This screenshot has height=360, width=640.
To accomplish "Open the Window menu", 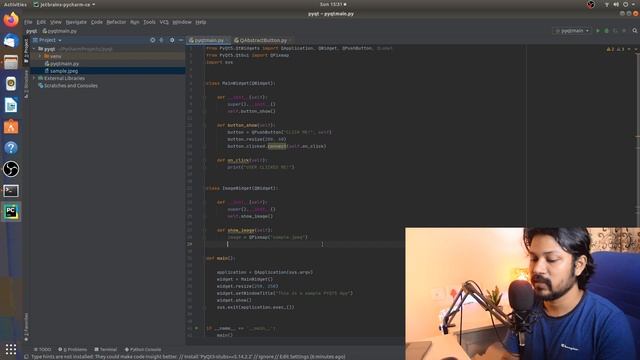I will 182,22.
